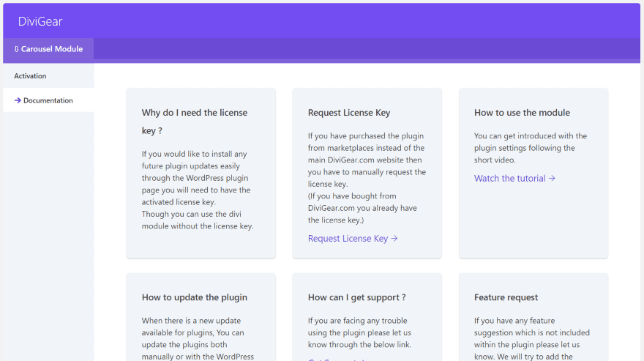The height and width of the screenshot is (361, 644).
Task: Click the 'How can I get support ?' heading
Action: (x=357, y=297)
